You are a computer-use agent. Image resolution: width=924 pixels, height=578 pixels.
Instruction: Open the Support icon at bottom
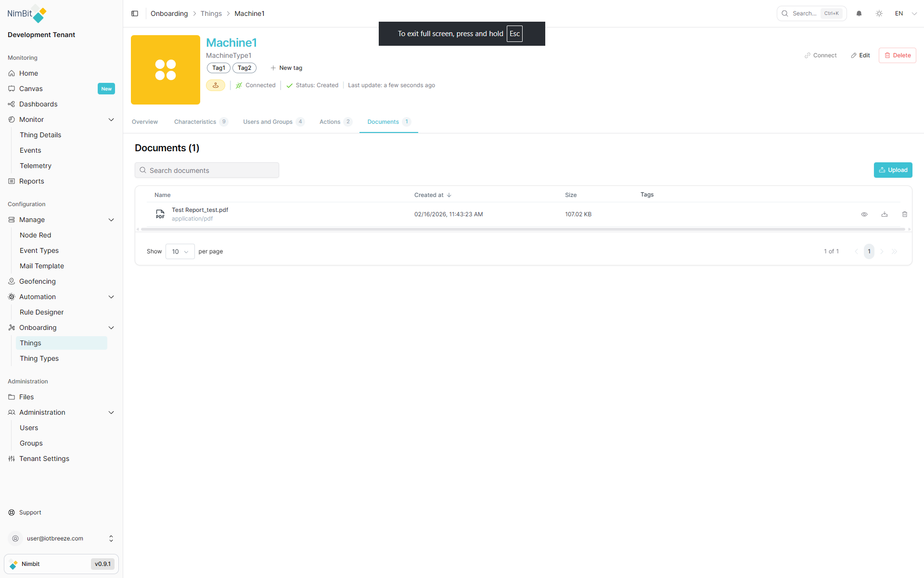12,512
